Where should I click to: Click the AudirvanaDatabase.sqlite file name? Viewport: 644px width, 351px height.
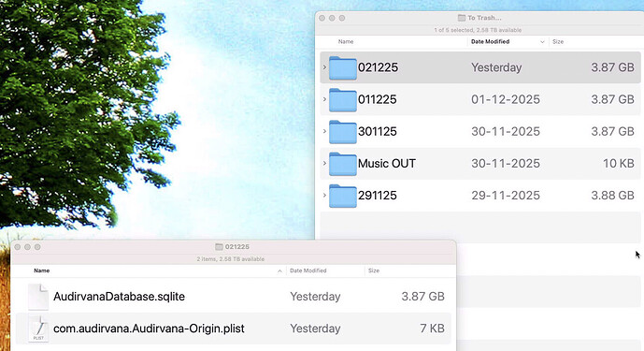(x=119, y=297)
